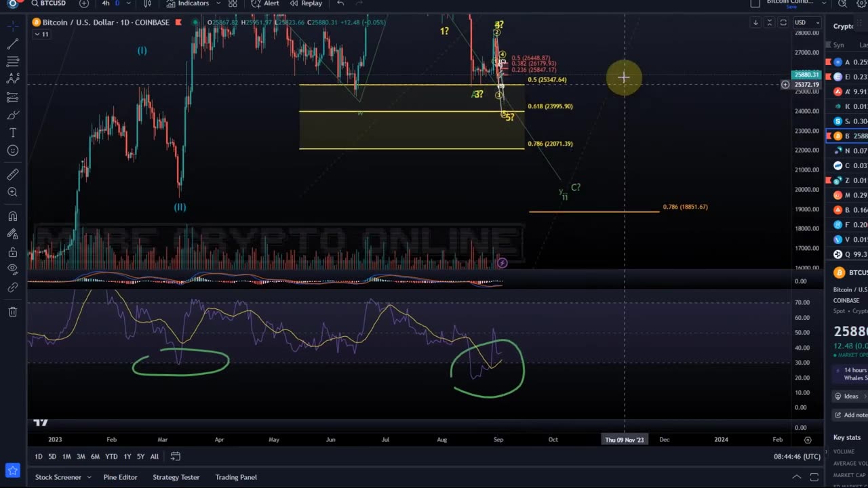Maximize the bottom panel
Image resolution: width=868 pixels, height=488 pixels.
coord(814,477)
